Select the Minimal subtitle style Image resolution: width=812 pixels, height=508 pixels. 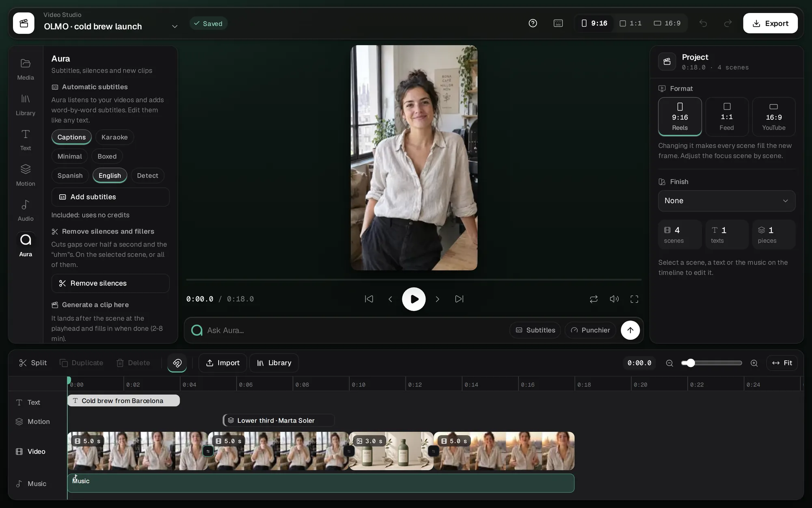coord(69,156)
